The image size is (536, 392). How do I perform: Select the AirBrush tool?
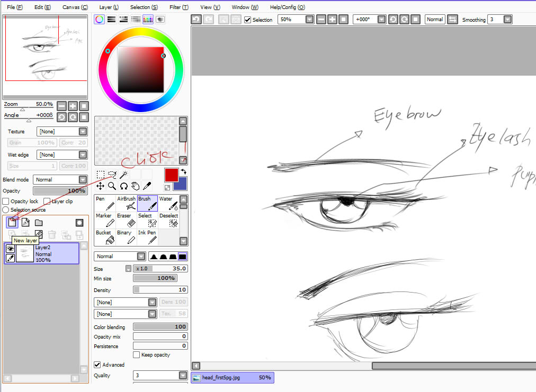pyautogui.click(x=126, y=204)
